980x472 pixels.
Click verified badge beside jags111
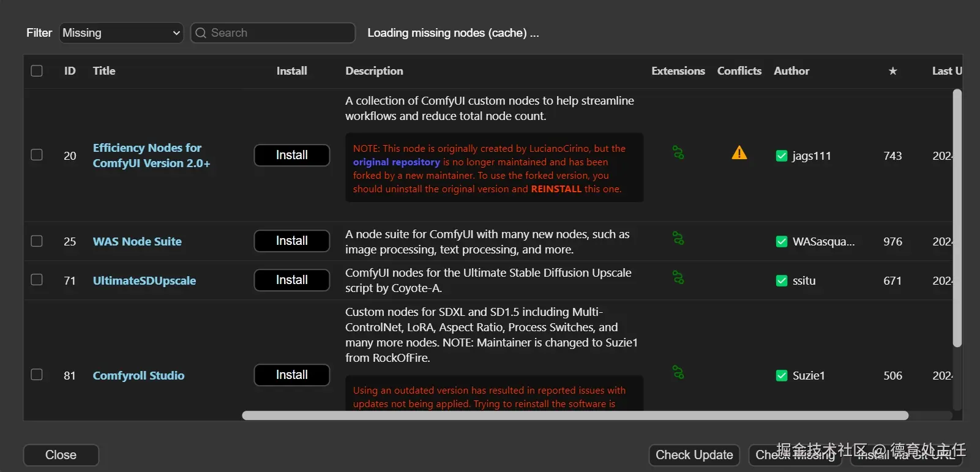[782, 156]
